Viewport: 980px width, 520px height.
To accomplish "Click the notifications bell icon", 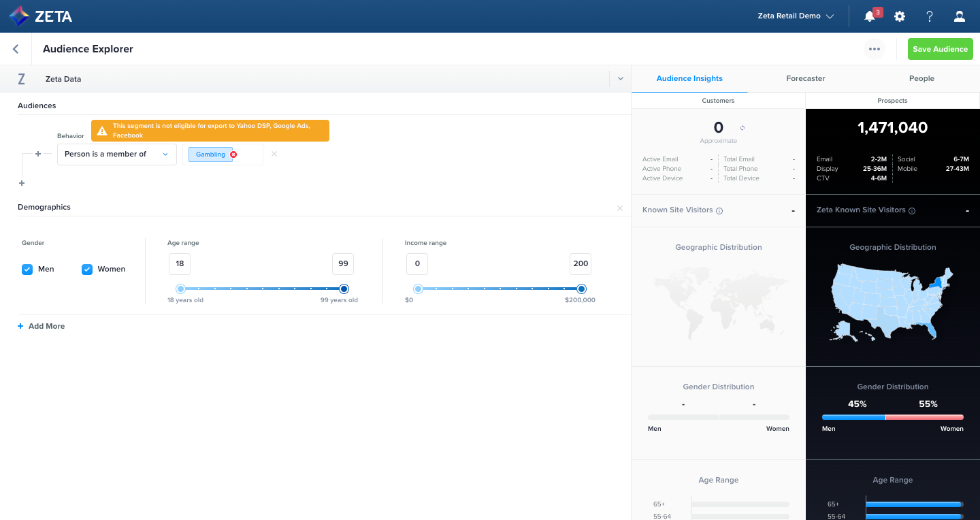I will click(869, 16).
